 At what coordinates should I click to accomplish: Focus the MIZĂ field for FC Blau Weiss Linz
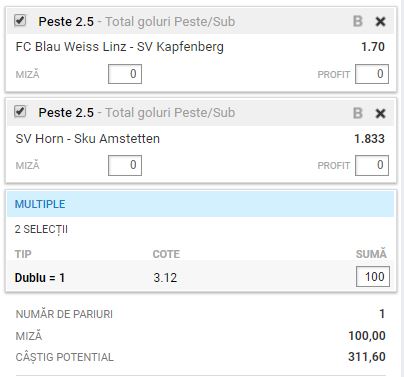125,74
